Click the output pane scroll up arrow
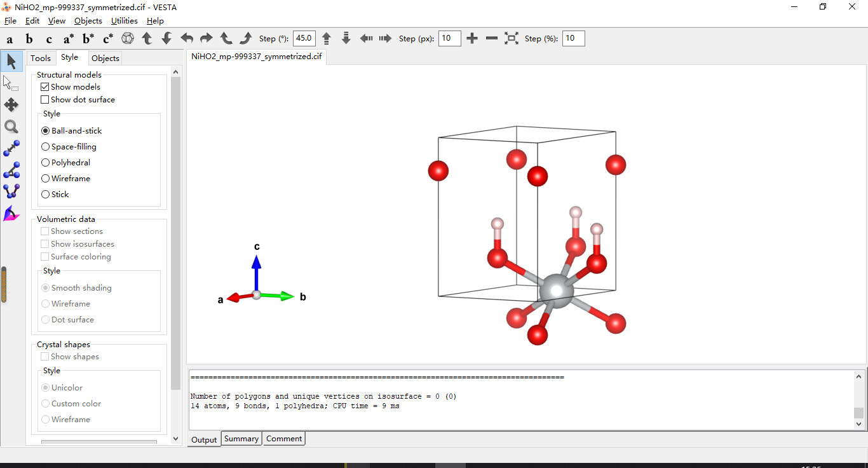The image size is (868, 468). [x=859, y=376]
